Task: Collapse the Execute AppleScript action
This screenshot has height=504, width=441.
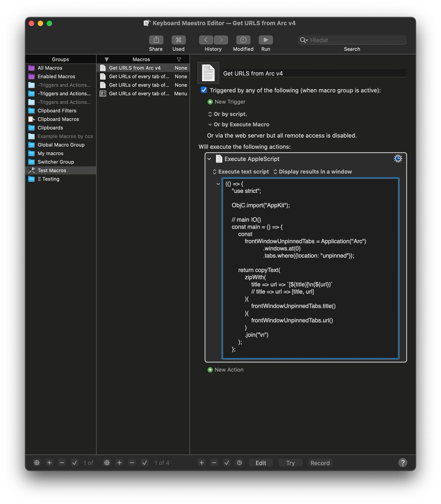Action: [209, 159]
